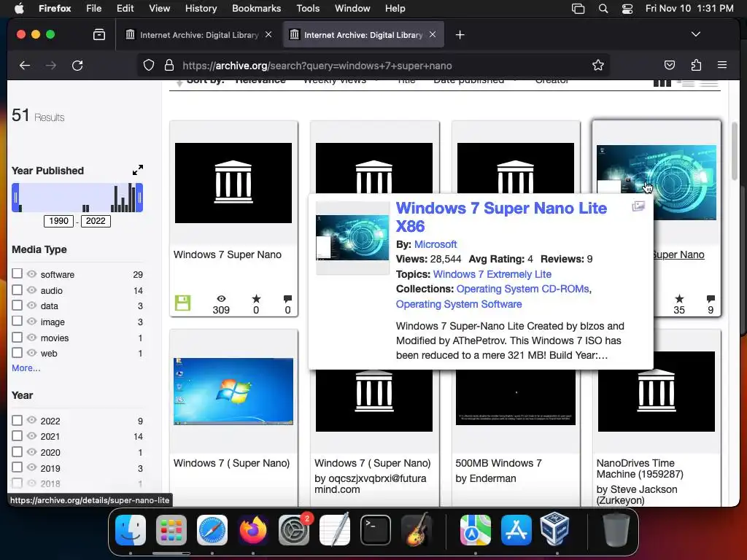Open System Settings in the dock
Screen dimensions: 747x560
(x=294, y=530)
